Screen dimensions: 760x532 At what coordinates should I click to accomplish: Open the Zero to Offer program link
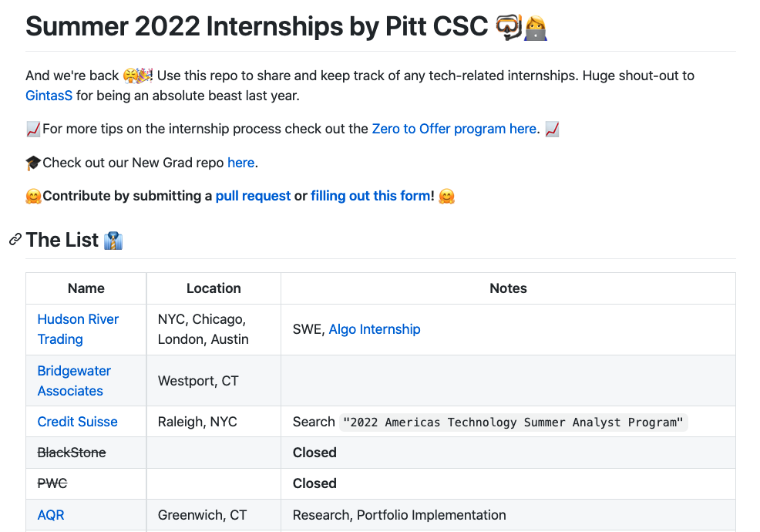(x=454, y=129)
